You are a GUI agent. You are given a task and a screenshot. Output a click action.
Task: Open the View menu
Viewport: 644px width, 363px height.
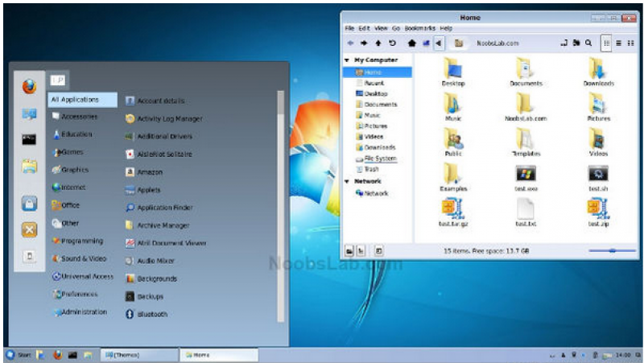coord(381,28)
